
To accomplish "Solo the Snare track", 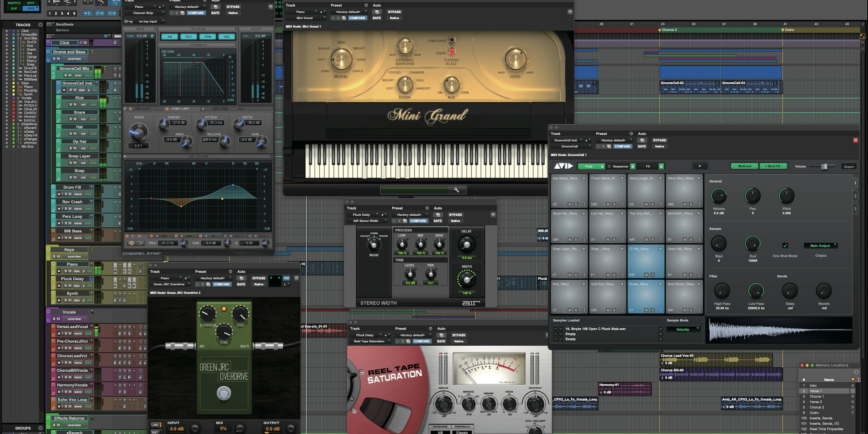I will (71, 119).
